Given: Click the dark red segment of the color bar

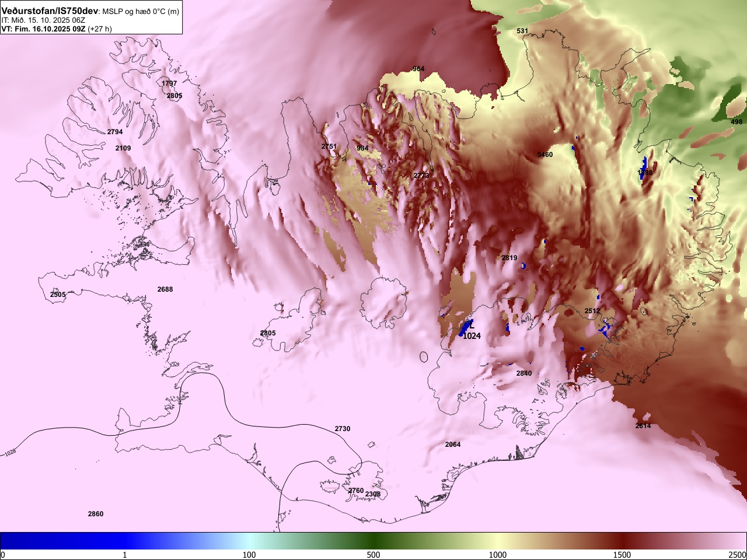Looking at the screenshot, I should (622, 541).
